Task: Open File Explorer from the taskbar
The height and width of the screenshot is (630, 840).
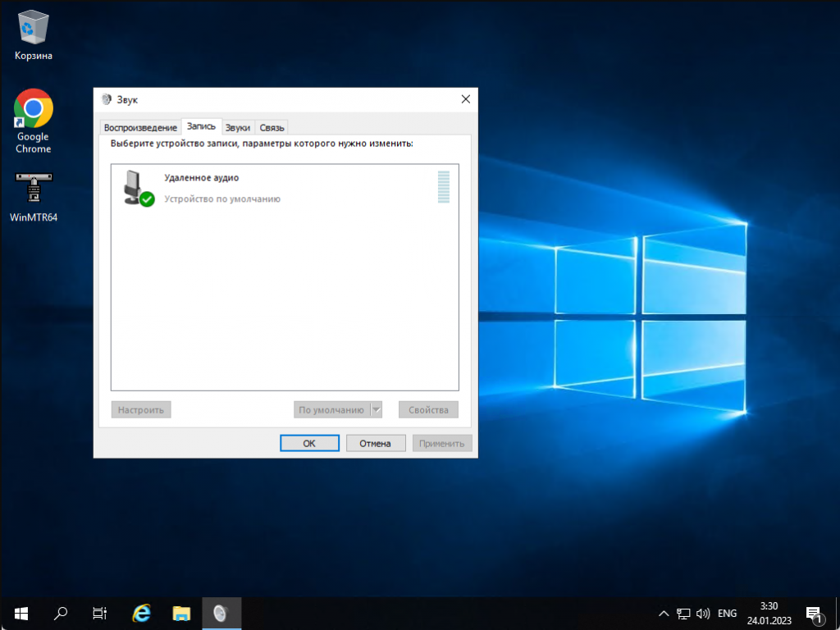Action: [181, 613]
